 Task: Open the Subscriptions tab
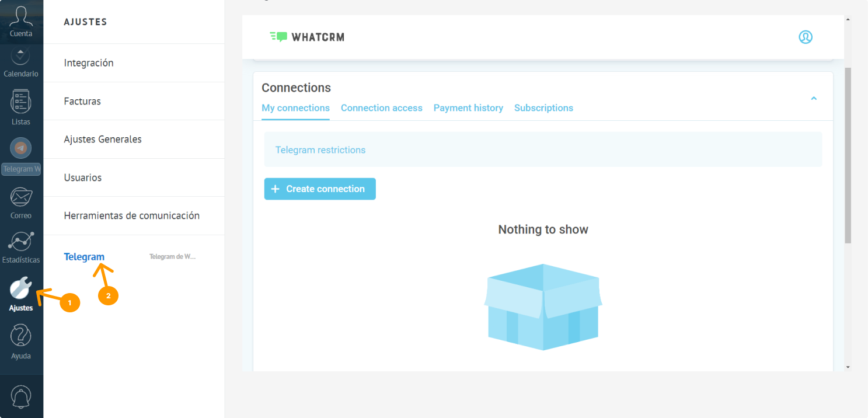(x=543, y=108)
